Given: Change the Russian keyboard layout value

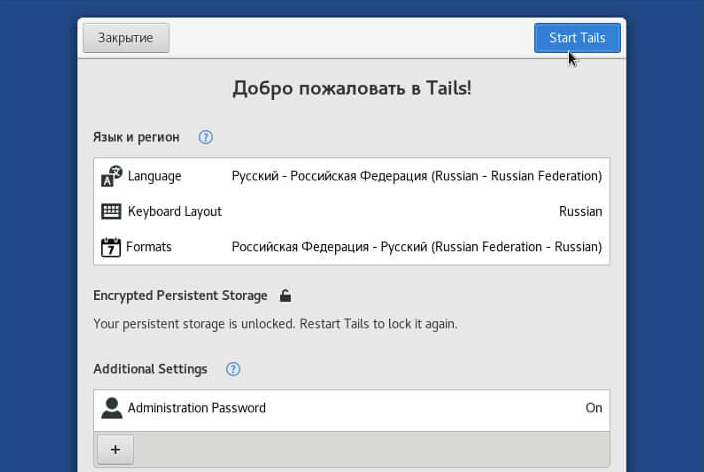Looking at the screenshot, I should click(x=580, y=212).
